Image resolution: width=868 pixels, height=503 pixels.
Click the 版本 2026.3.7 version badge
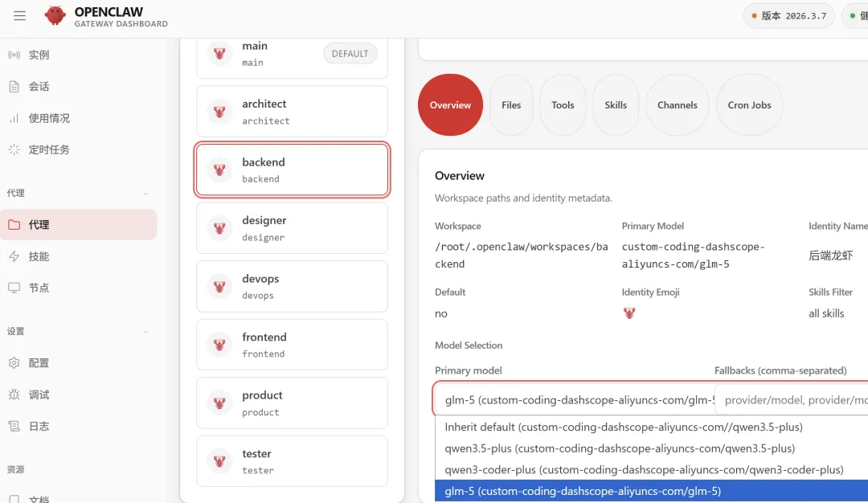[x=789, y=15]
